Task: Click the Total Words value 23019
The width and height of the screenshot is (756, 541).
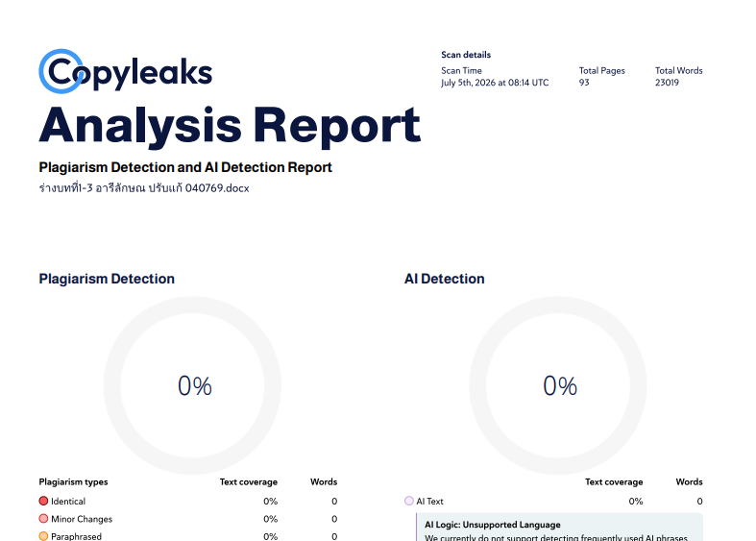Action: click(x=667, y=83)
